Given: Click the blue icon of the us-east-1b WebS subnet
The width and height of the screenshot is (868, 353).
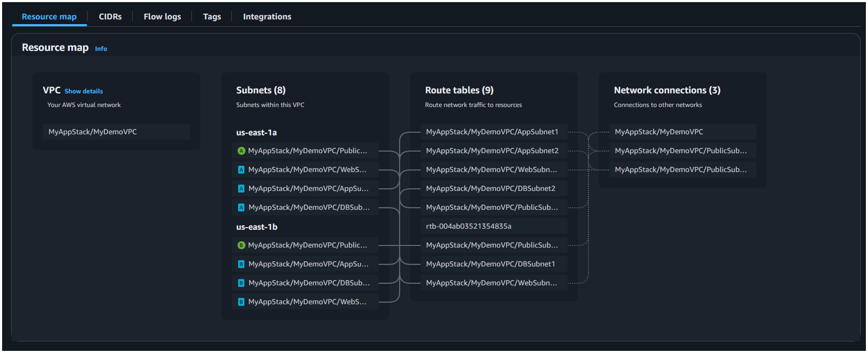Looking at the screenshot, I should pyautogui.click(x=241, y=302).
